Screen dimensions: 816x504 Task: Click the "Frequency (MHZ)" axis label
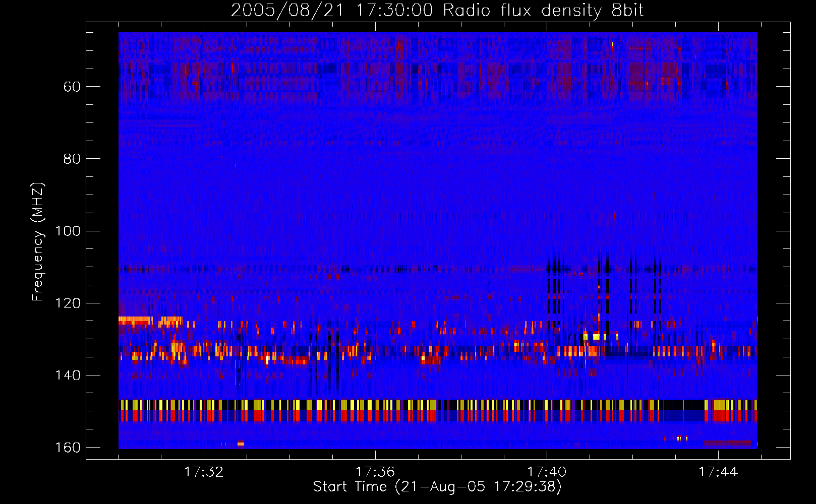tap(38, 242)
